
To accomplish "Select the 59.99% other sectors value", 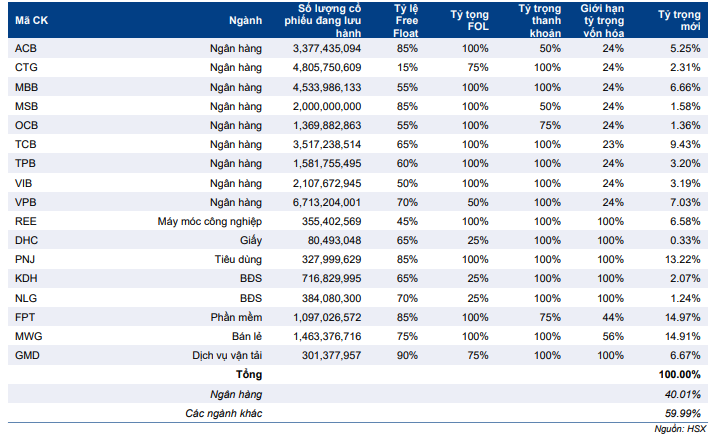I will [683, 413].
